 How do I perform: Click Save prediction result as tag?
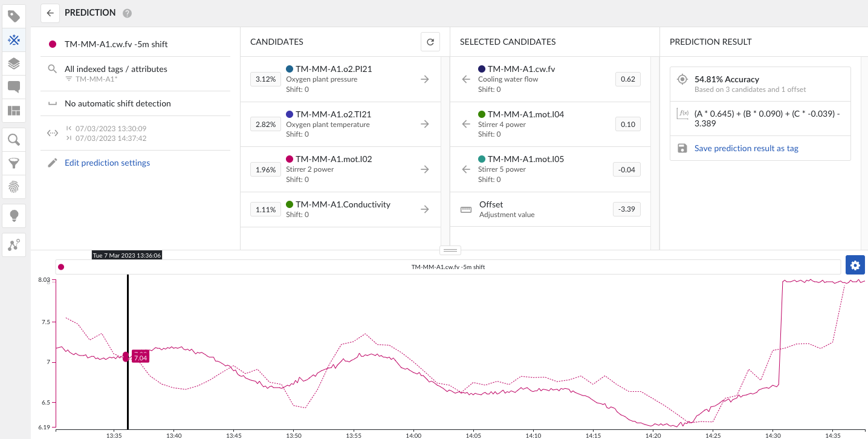coord(746,148)
